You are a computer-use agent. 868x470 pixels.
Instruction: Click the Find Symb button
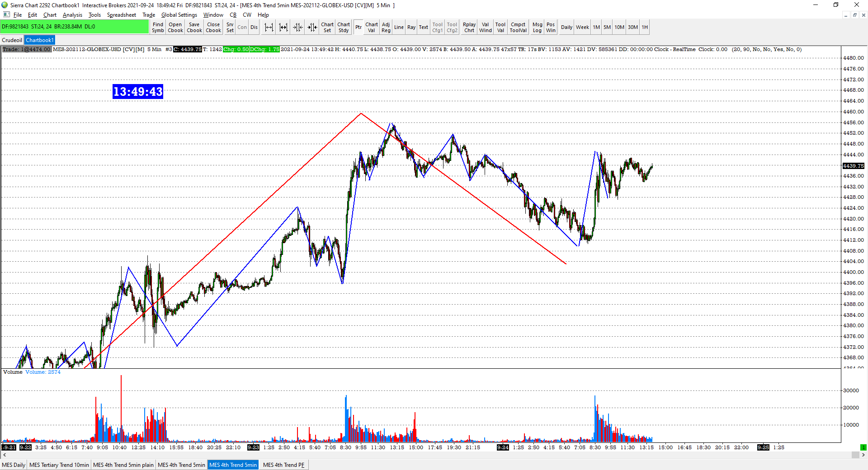(158, 28)
